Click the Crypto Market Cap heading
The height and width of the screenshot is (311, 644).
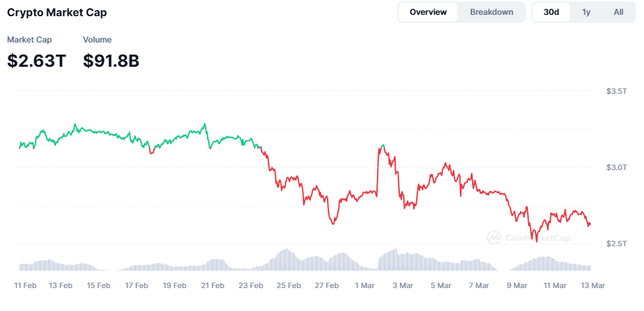tap(57, 13)
